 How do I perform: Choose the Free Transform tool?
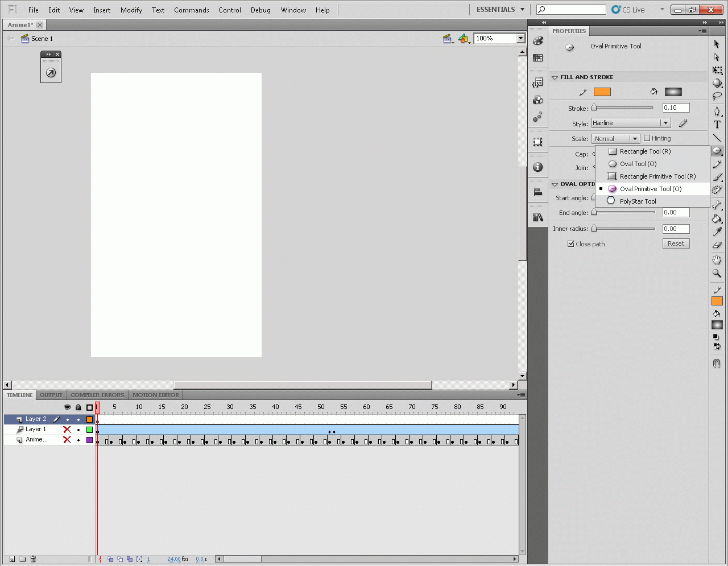[x=717, y=70]
